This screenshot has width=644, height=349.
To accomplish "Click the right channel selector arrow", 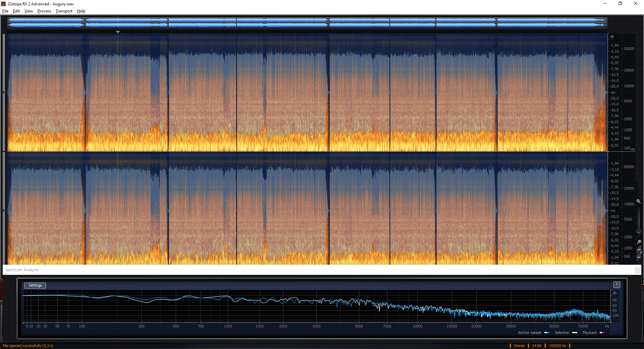I will [4, 210].
